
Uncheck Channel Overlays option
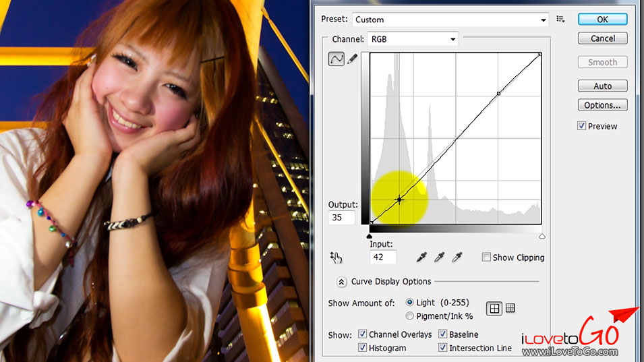[x=362, y=334]
